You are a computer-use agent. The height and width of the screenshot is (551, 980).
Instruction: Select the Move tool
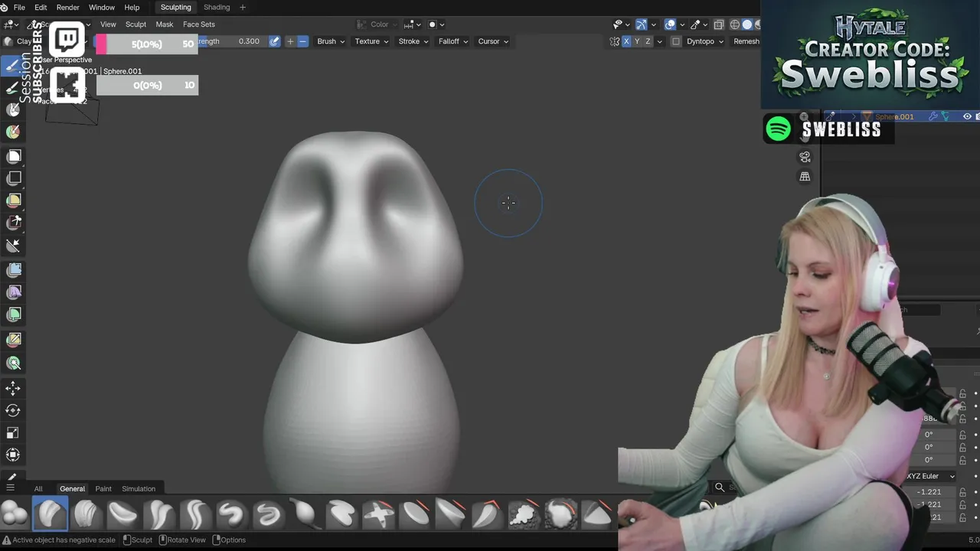pyautogui.click(x=13, y=388)
